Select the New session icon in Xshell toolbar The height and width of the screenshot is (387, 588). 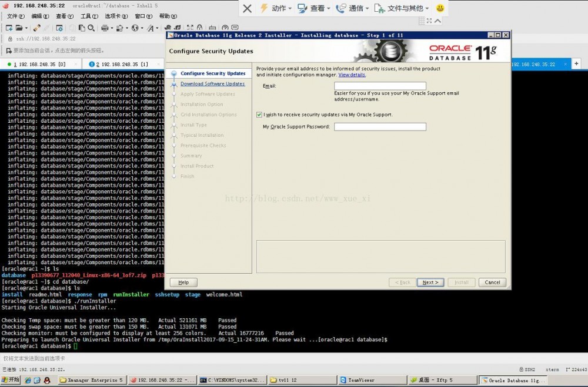[x=9, y=27]
